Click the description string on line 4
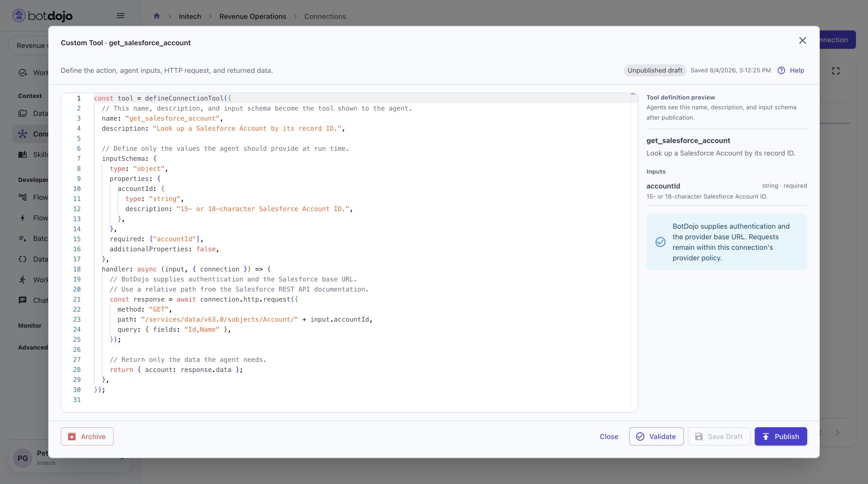This screenshot has width=868, height=484. (247, 128)
